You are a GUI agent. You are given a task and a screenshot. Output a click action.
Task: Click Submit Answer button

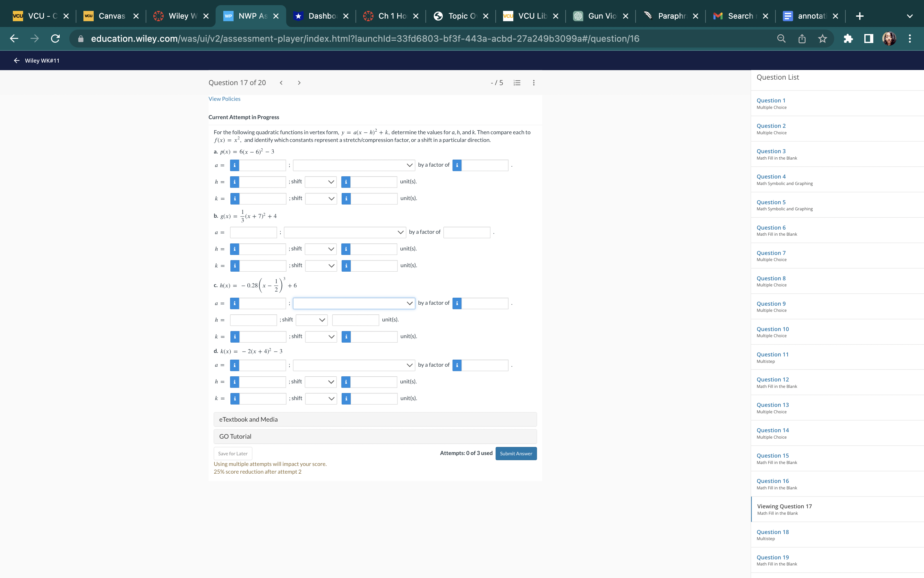tap(516, 453)
